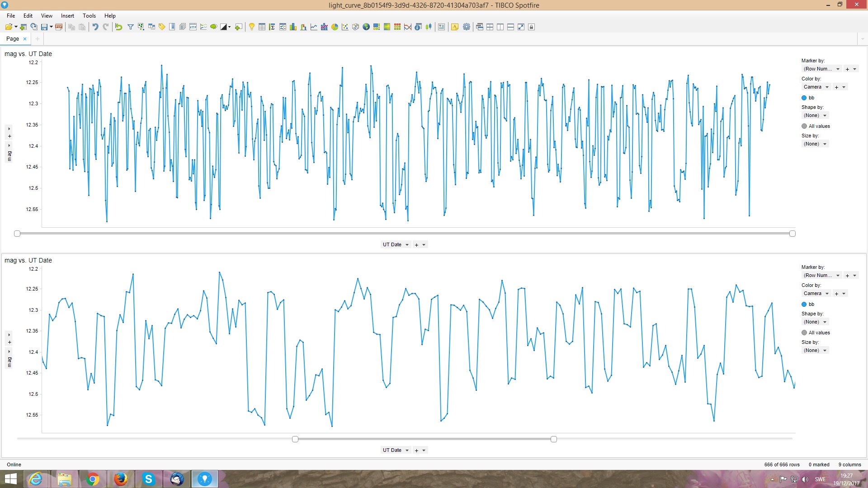Open Firefox from the Windows taskbar
This screenshot has width=868, height=488.
tap(120, 479)
